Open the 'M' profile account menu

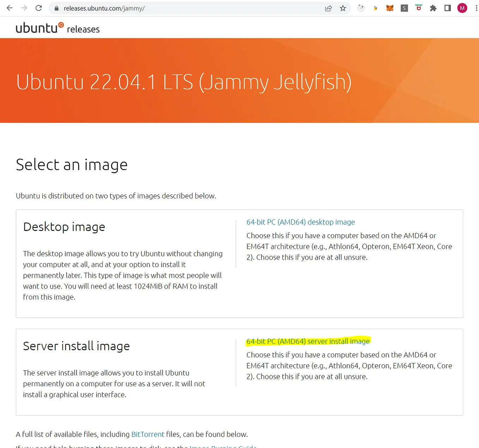tap(462, 8)
